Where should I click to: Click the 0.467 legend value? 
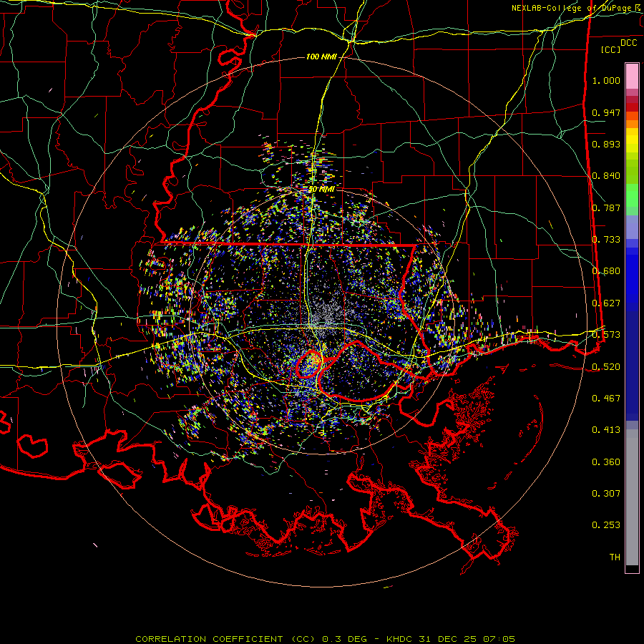coord(606,399)
